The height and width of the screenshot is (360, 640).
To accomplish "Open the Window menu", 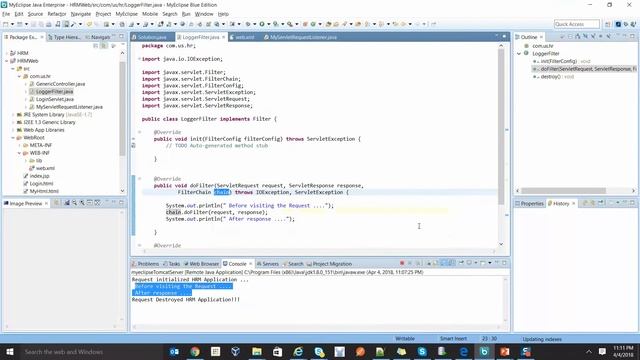I will (204, 14).
